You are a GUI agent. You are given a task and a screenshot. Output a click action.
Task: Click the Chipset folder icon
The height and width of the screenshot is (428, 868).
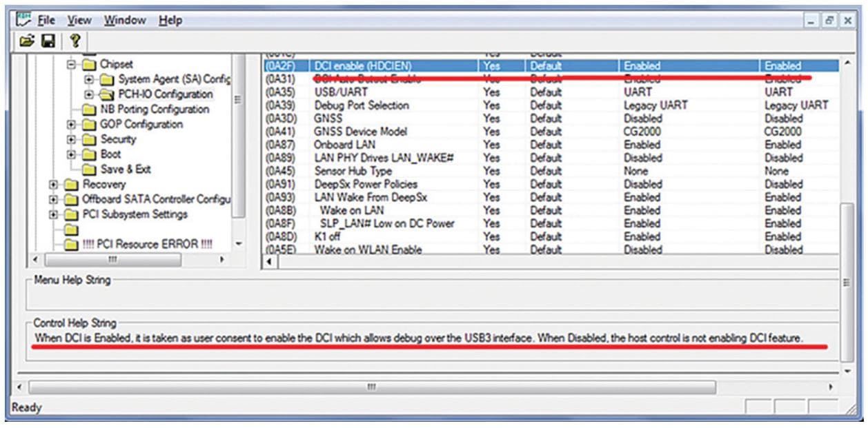[90, 64]
